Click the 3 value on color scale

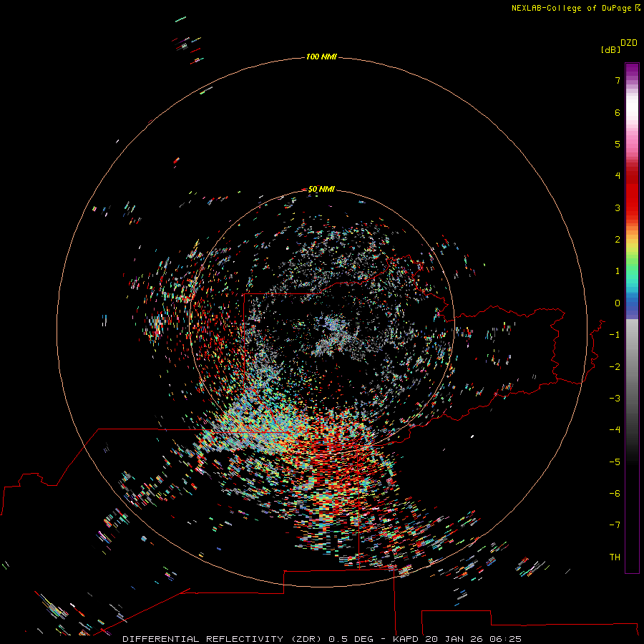pos(618,208)
